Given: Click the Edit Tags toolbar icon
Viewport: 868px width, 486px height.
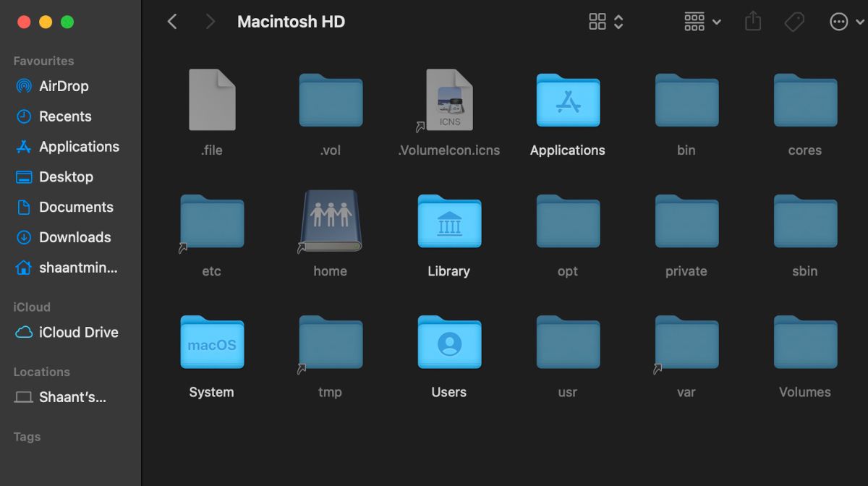Looking at the screenshot, I should (x=794, y=22).
